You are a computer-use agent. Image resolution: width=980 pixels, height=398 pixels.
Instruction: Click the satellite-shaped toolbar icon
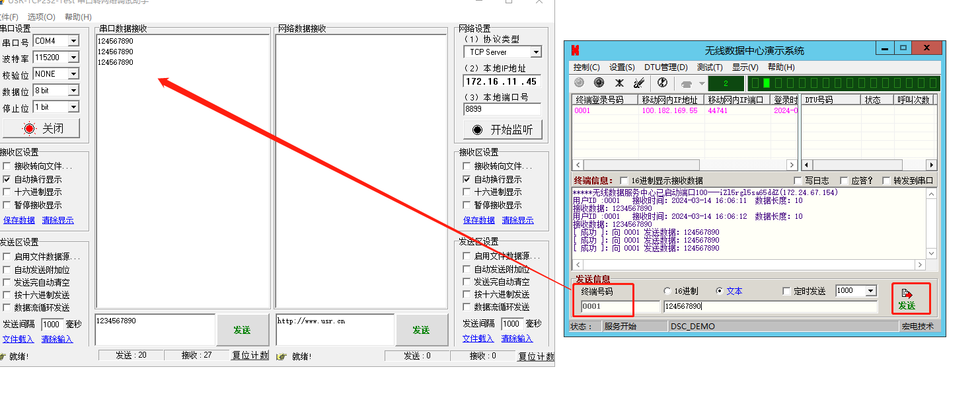(x=638, y=83)
